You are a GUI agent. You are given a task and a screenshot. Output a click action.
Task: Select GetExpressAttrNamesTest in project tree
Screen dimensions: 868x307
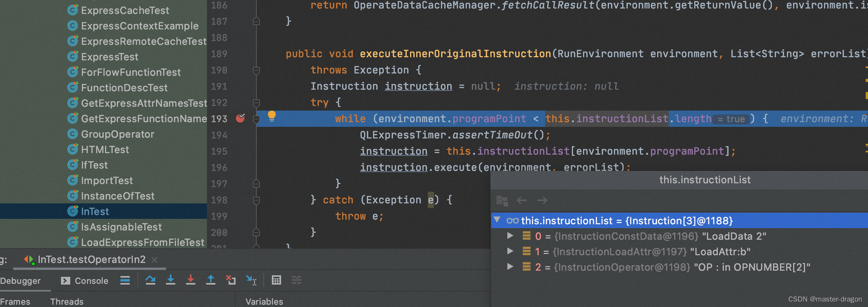point(144,103)
